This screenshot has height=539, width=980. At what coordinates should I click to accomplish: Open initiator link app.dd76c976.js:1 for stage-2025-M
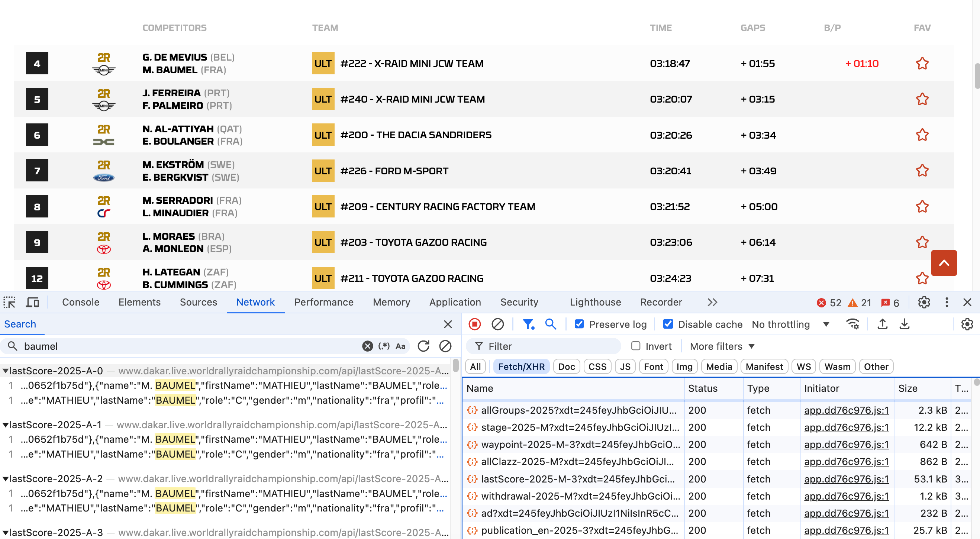coord(846,427)
